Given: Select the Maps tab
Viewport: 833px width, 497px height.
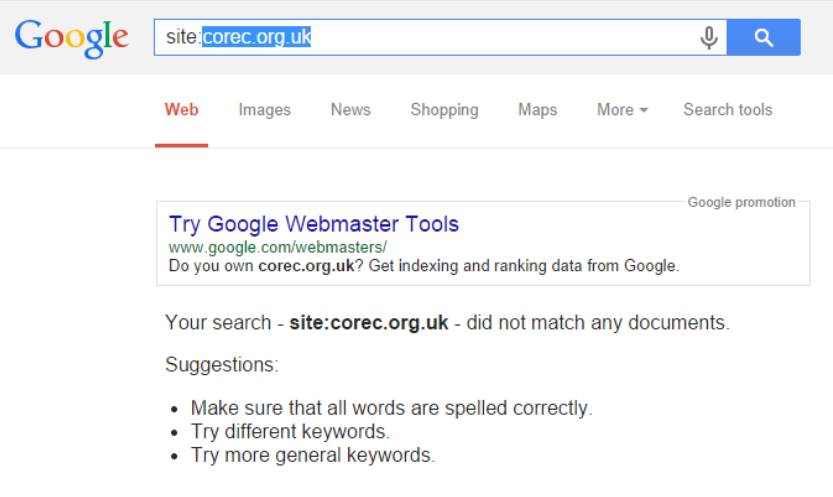Looking at the screenshot, I should tap(538, 109).
